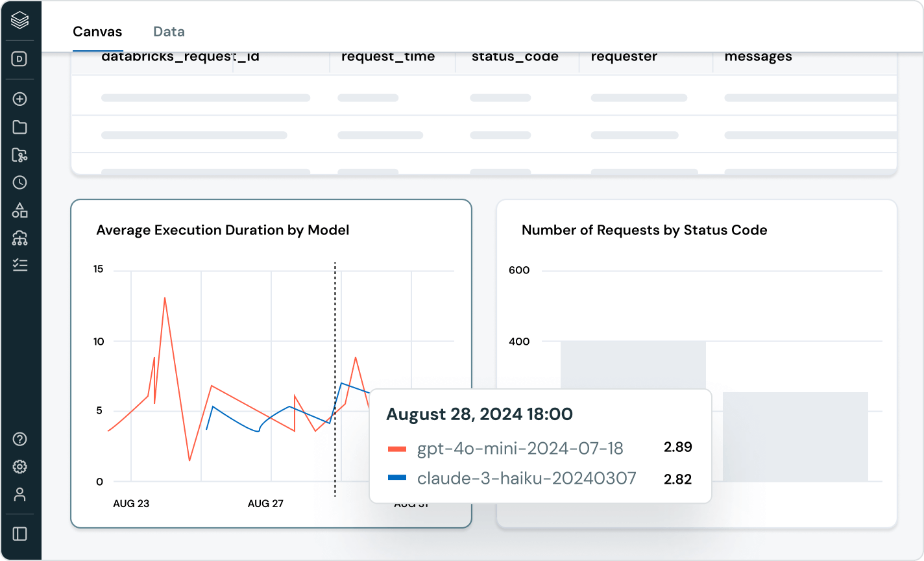Click the cloud hierarchy icon in the sidebar

click(20, 238)
